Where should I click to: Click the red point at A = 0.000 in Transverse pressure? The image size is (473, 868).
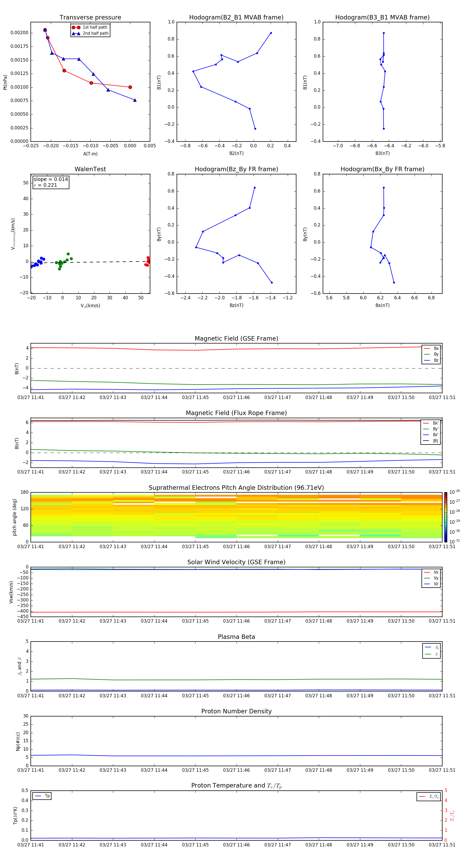click(130, 87)
